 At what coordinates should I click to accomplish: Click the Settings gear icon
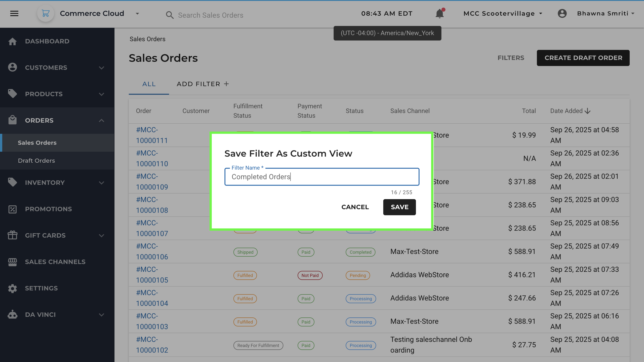12,288
